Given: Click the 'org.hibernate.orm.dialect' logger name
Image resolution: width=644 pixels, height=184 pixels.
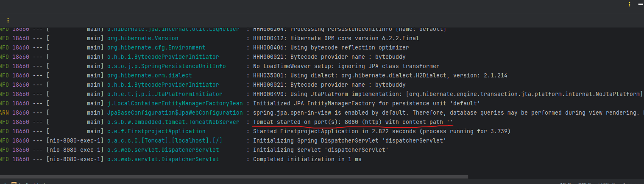Looking at the screenshot, I should coord(149,75).
